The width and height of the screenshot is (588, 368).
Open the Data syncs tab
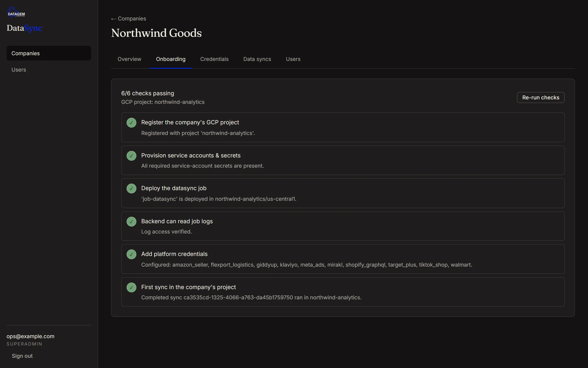pyautogui.click(x=257, y=59)
